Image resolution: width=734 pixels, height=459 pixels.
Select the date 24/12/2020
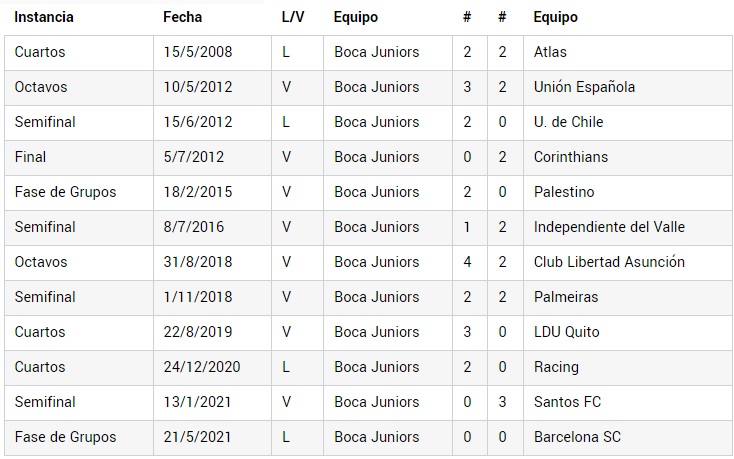click(201, 367)
